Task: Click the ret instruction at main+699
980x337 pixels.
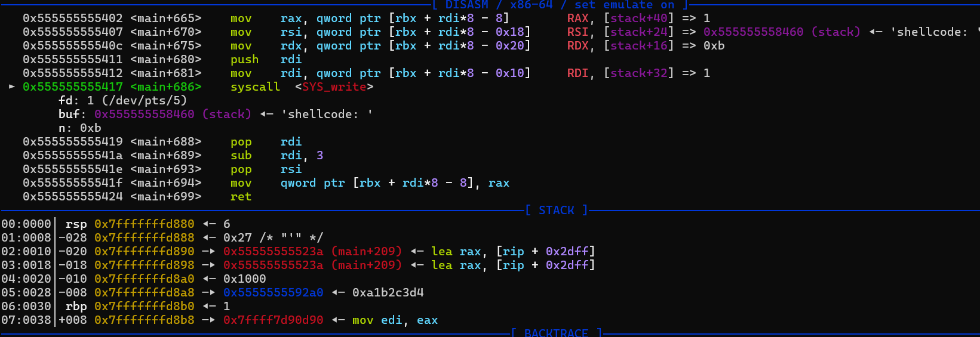Action: (x=241, y=196)
